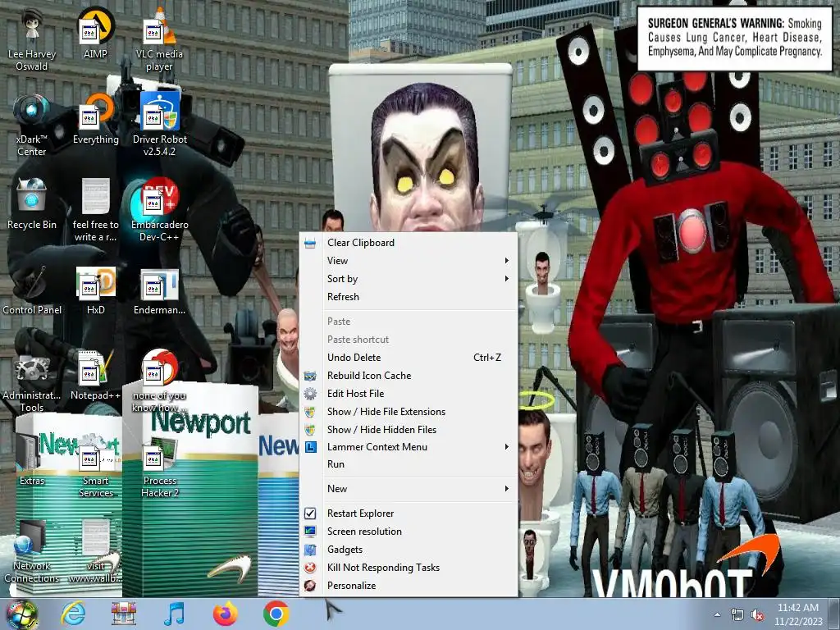Select the Recycle Bin icon
This screenshot has width=840, height=630.
(x=32, y=203)
